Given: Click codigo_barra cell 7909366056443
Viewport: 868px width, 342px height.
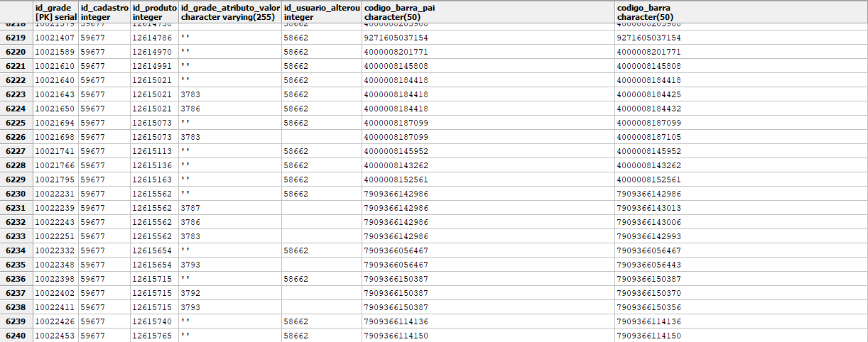Looking at the screenshot, I should (649, 265).
